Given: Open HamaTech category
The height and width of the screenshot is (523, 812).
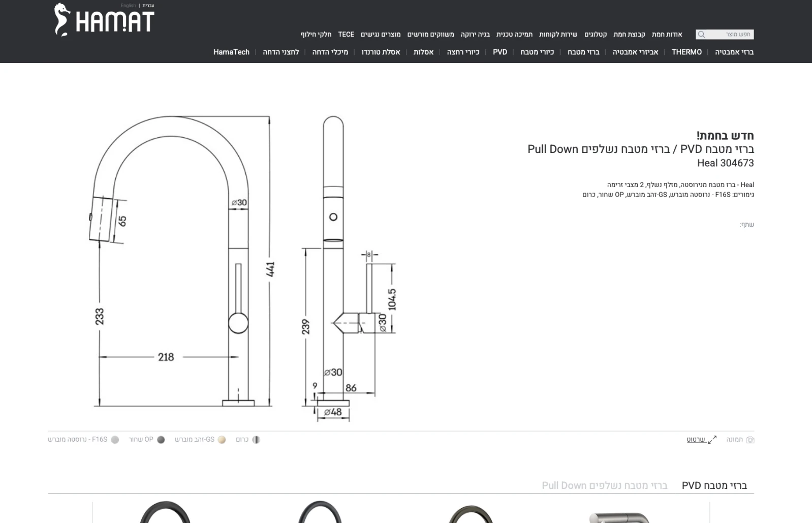Looking at the screenshot, I should [231, 52].
